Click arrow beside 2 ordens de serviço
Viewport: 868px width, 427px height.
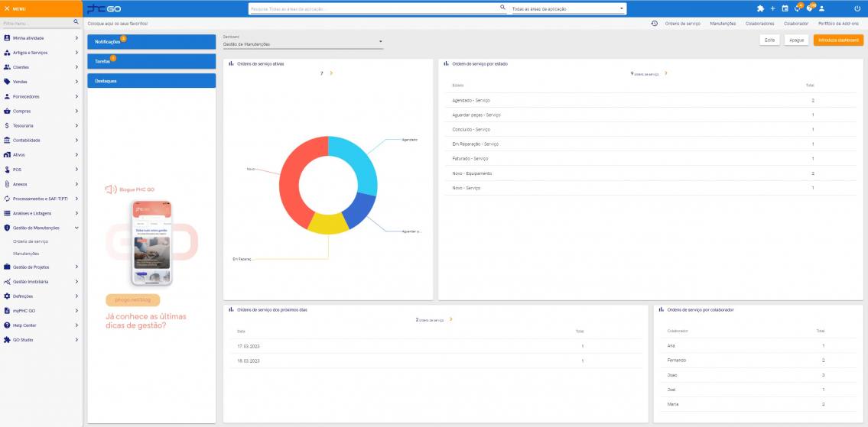pos(451,319)
